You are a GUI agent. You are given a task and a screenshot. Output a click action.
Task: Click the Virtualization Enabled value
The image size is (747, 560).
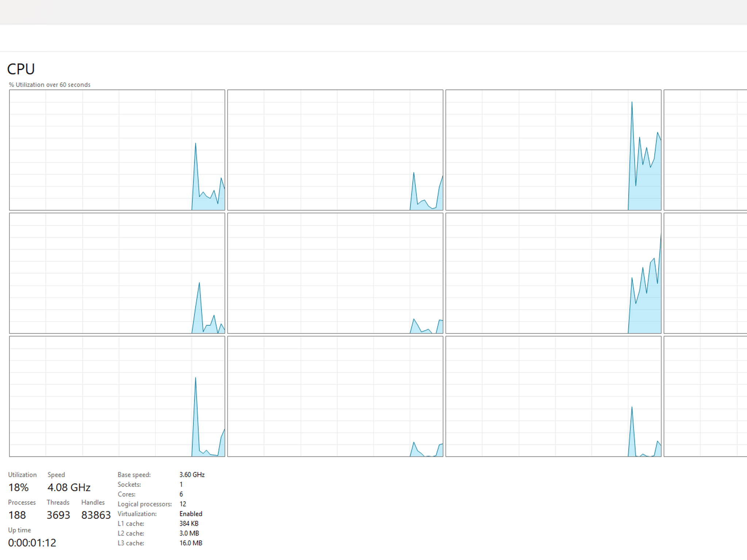(x=191, y=514)
